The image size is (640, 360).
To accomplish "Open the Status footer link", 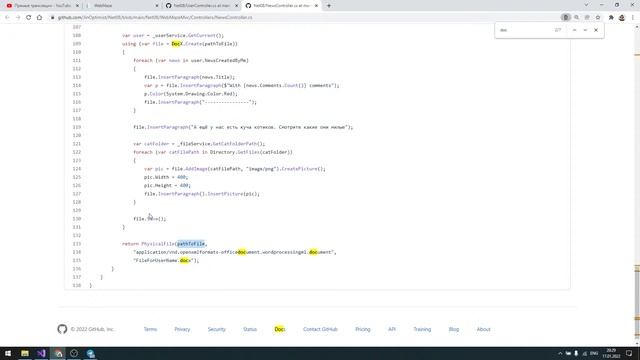I will pos(250,329).
